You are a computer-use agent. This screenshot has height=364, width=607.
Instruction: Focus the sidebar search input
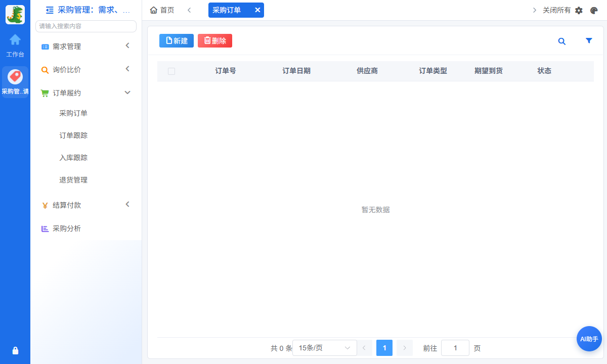coord(86,26)
